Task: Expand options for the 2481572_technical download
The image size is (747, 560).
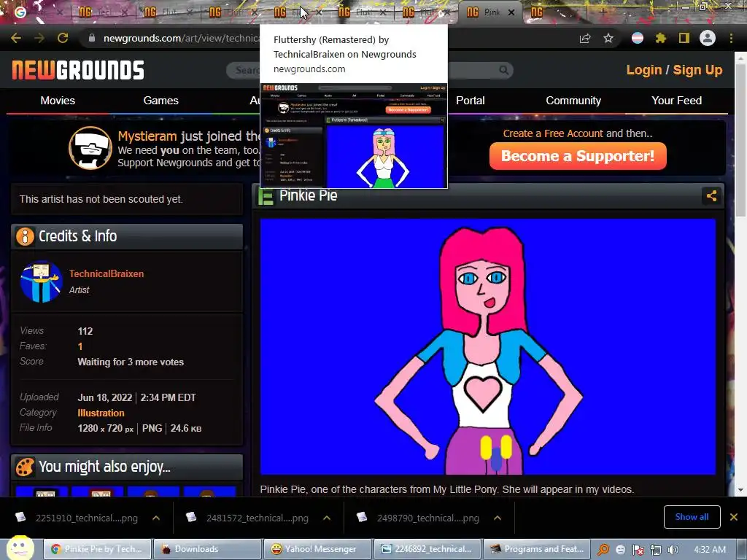Action: pyautogui.click(x=326, y=518)
